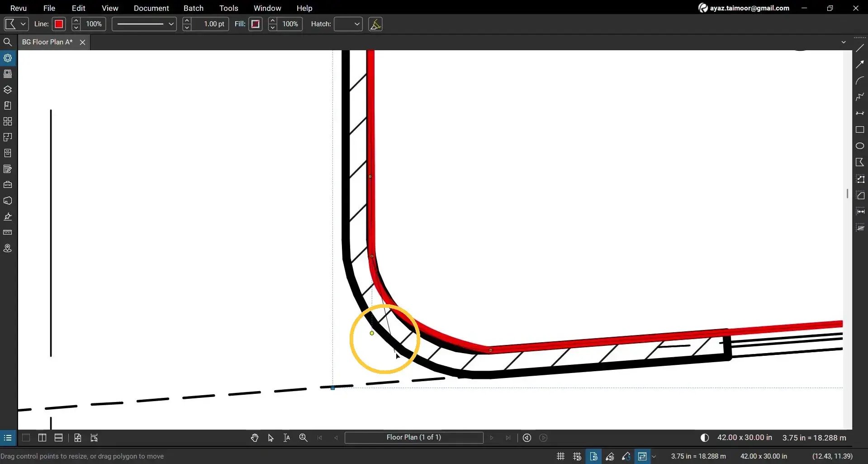Enable snap to grid

click(577, 456)
